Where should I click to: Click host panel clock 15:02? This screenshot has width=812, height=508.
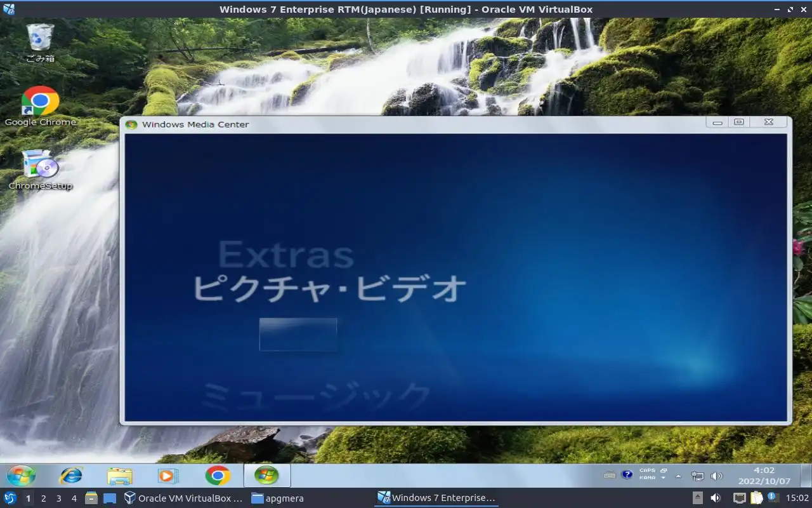(797, 498)
